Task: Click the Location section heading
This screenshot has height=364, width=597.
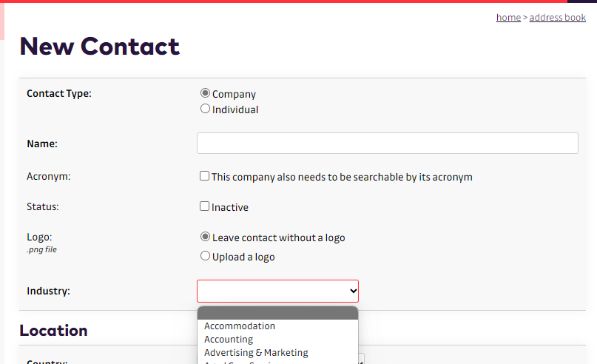Action: pos(53,331)
